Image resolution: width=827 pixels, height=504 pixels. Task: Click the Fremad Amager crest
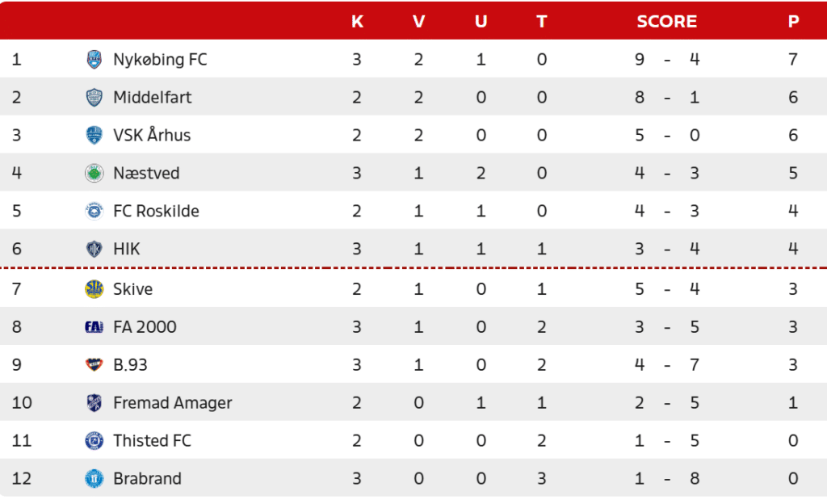[x=94, y=403]
